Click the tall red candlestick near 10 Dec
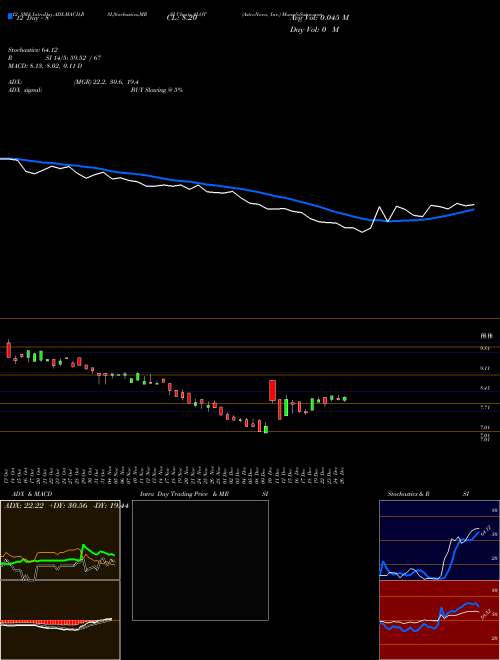 click(273, 391)
